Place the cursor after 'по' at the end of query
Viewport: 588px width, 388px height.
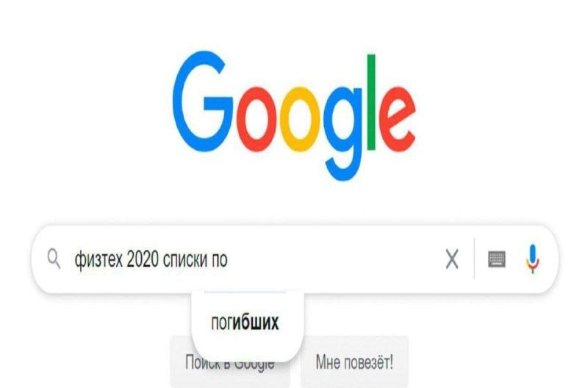[x=229, y=259]
